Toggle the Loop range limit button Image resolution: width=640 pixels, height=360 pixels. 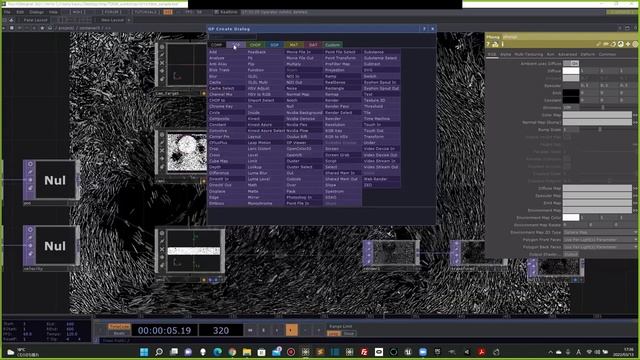point(333,333)
